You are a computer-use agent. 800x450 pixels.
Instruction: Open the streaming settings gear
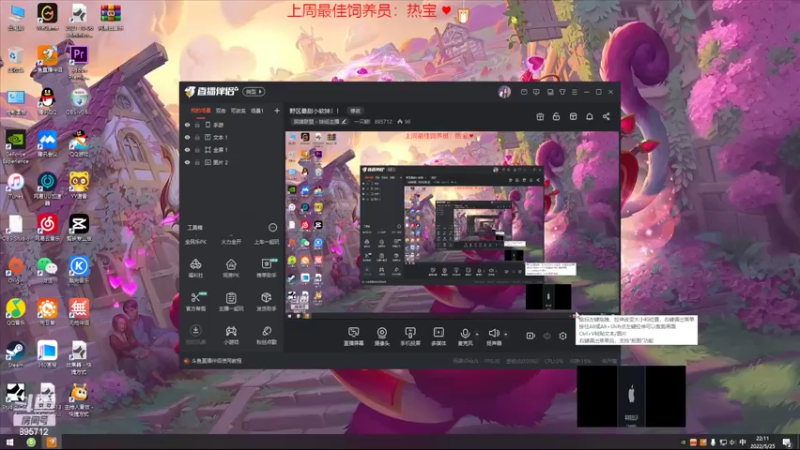[563, 336]
